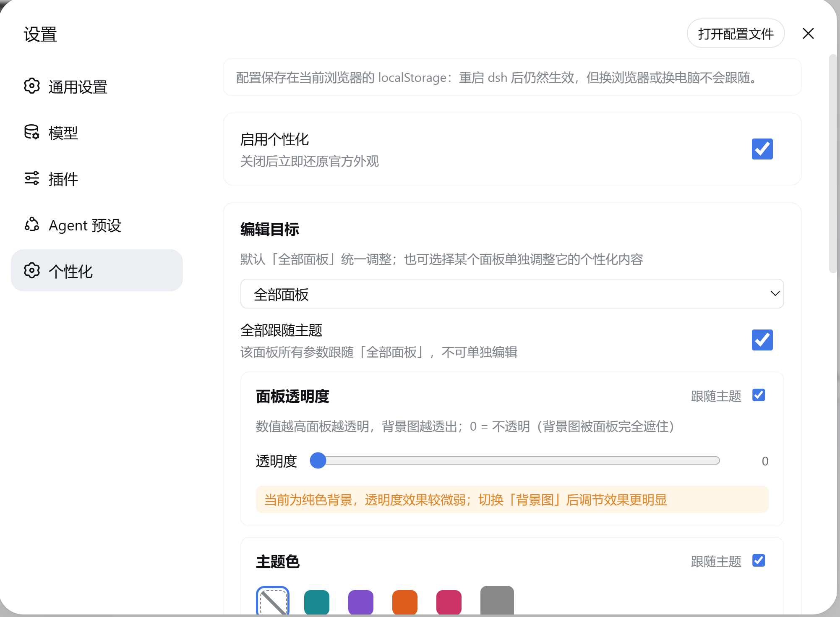This screenshot has height=617, width=840.
Task: Click the database icon beside 模型
Action: click(x=32, y=132)
